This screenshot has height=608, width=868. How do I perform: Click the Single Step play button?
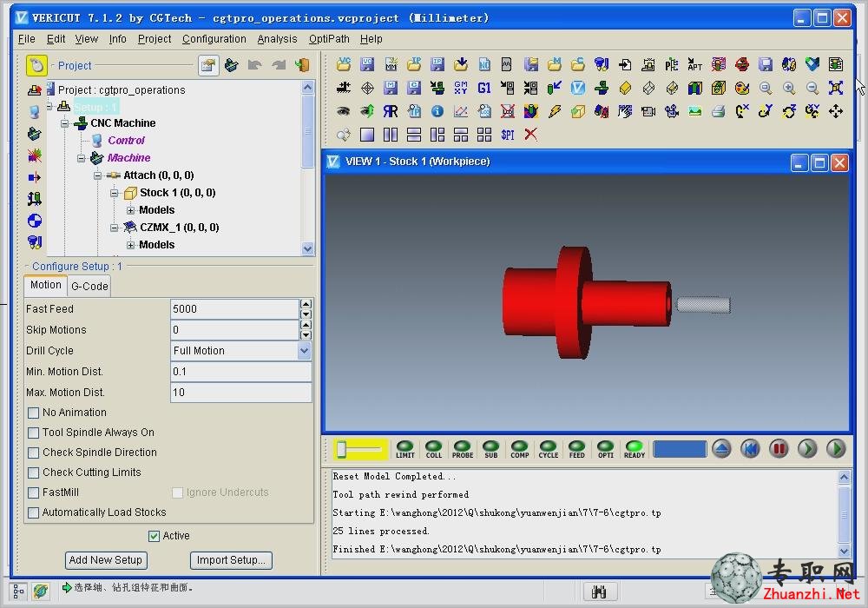tap(807, 448)
